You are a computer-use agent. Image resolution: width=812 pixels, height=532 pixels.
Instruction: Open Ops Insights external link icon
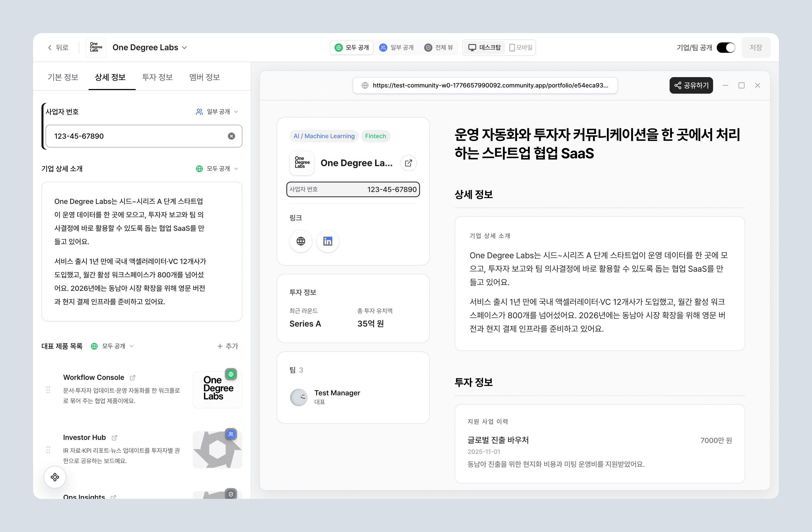(114, 497)
